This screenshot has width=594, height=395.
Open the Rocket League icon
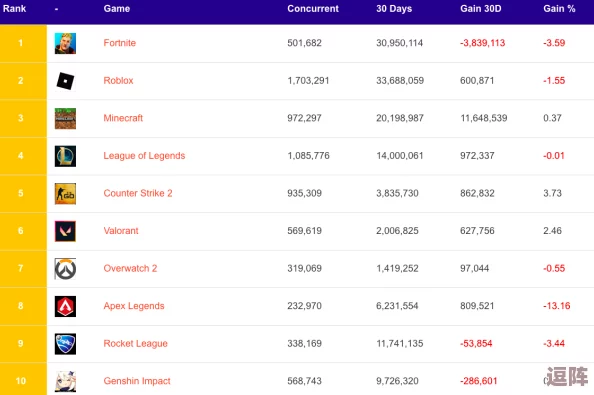point(65,344)
